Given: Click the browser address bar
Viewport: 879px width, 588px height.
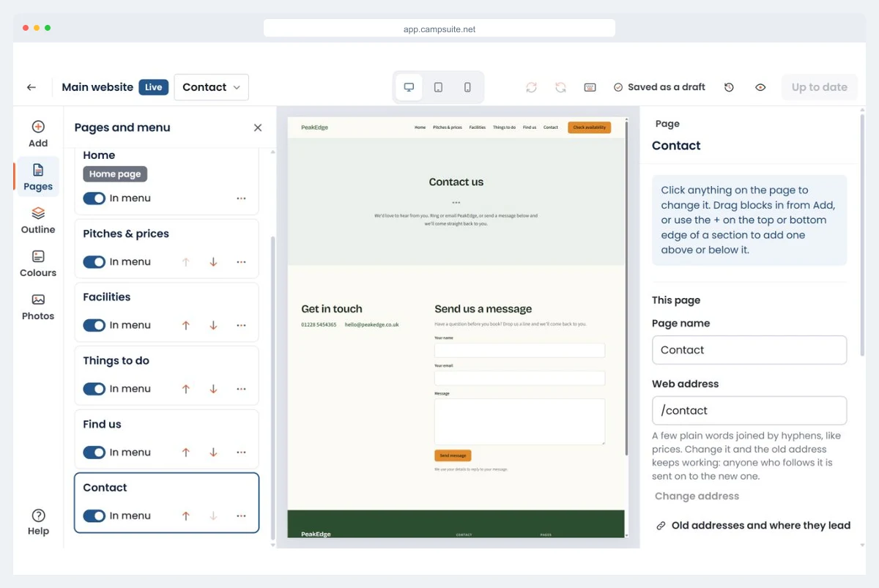Looking at the screenshot, I should coord(439,29).
